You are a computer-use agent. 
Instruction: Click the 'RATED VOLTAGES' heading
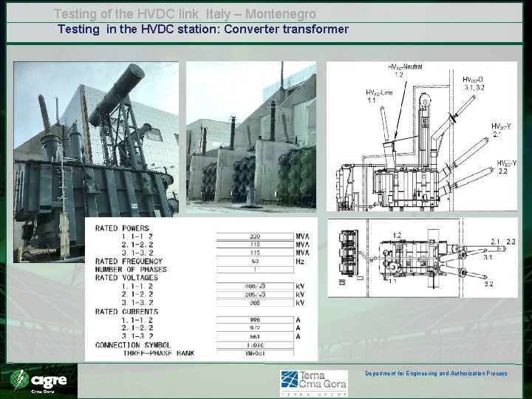click(126, 278)
